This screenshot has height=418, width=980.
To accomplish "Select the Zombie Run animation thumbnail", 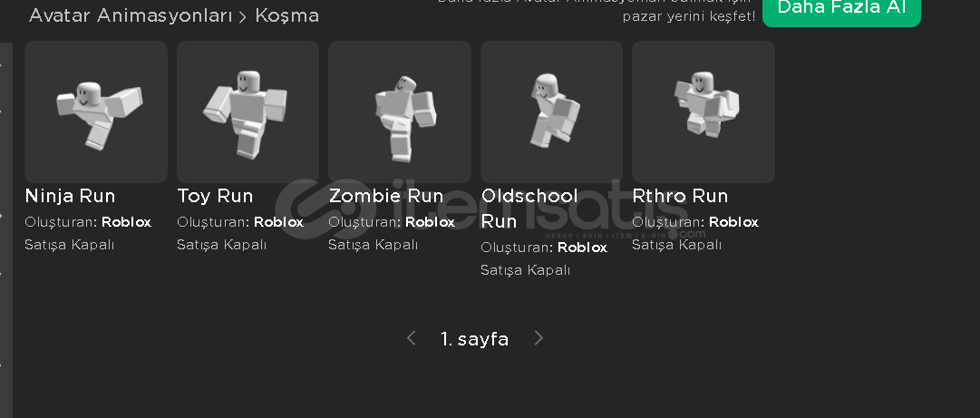I will 400,112.
